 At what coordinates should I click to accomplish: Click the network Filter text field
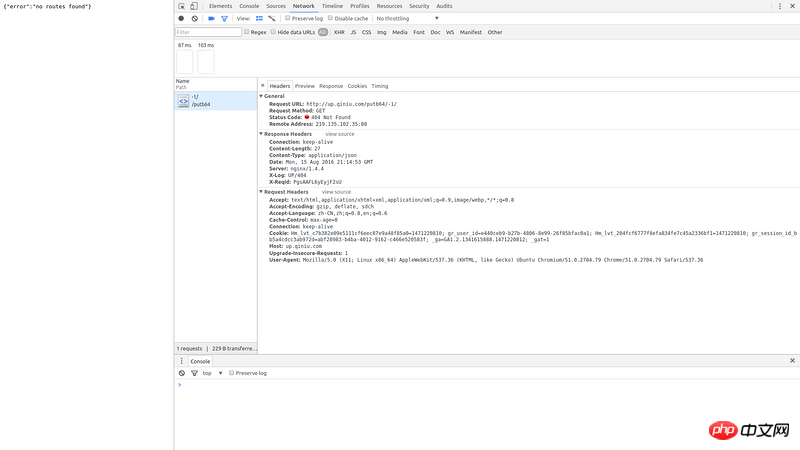(x=208, y=32)
